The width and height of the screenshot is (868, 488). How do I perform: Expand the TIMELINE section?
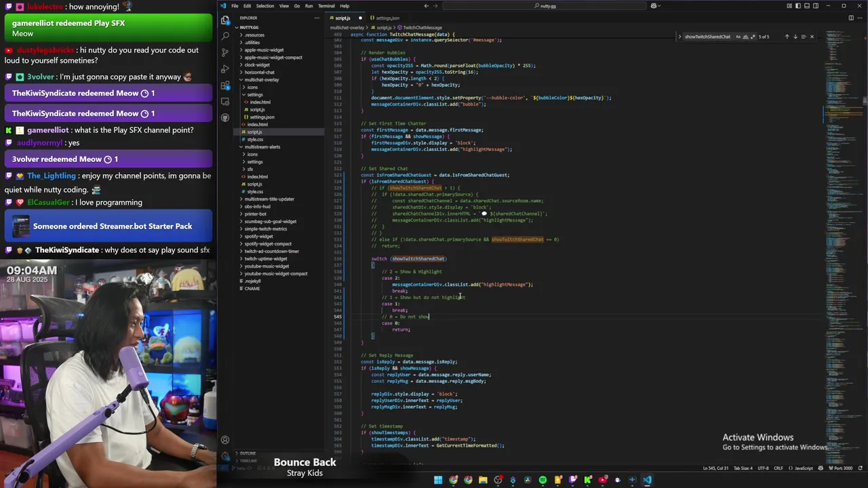(x=248, y=461)
